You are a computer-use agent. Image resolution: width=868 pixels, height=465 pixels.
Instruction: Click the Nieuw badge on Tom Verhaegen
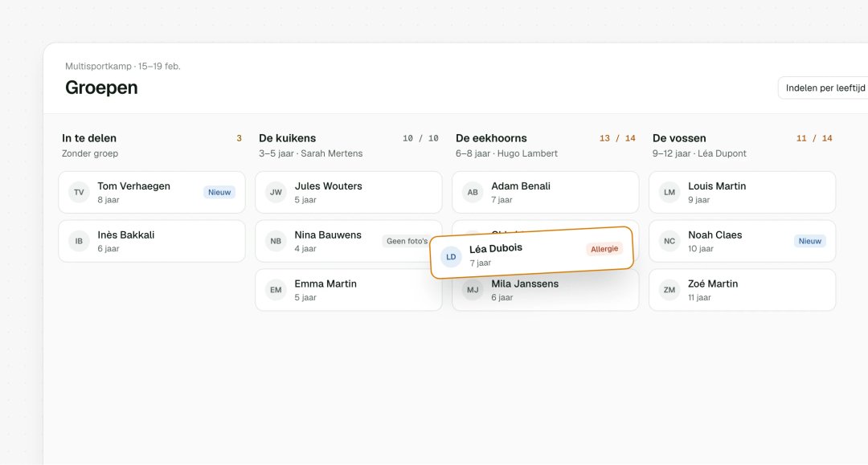pos(219,193)
